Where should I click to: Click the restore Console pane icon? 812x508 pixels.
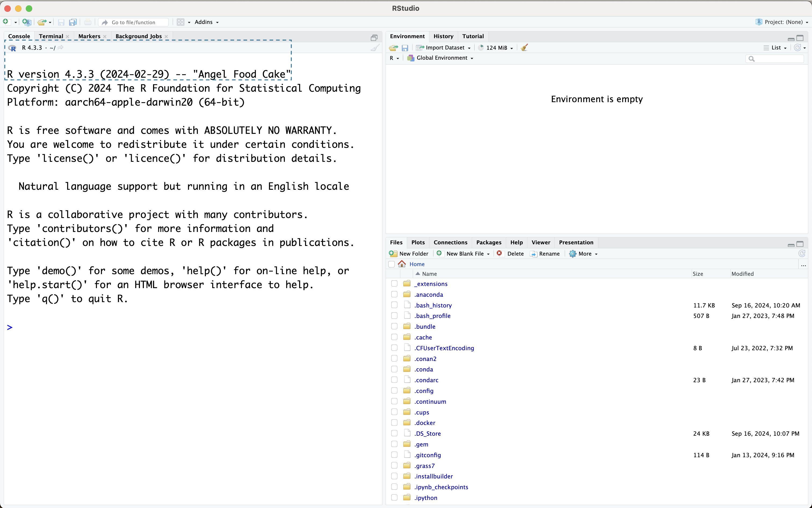(374, 38)
